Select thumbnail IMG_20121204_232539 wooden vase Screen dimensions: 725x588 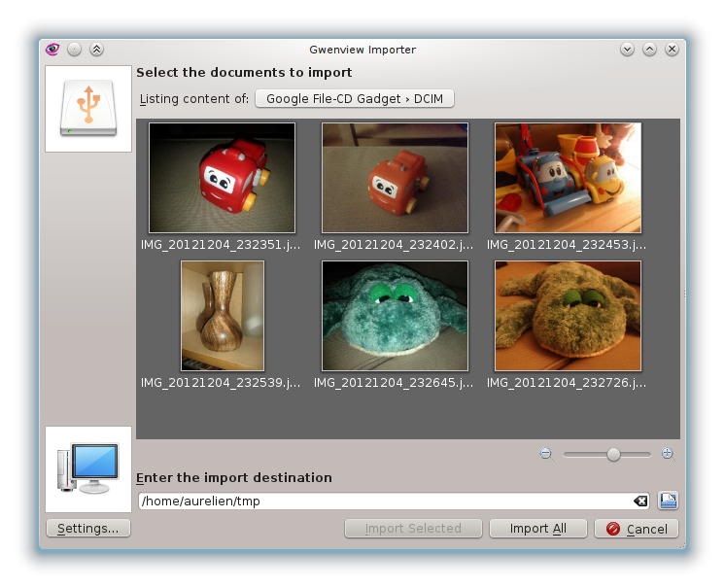pyautogui.click(x=222, y=316)
